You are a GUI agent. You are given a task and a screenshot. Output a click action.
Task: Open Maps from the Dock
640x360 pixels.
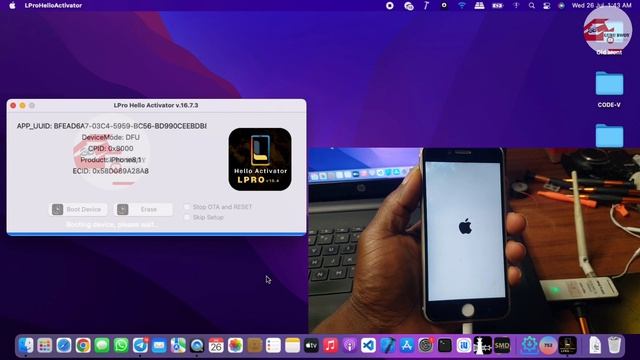[178, 345]
